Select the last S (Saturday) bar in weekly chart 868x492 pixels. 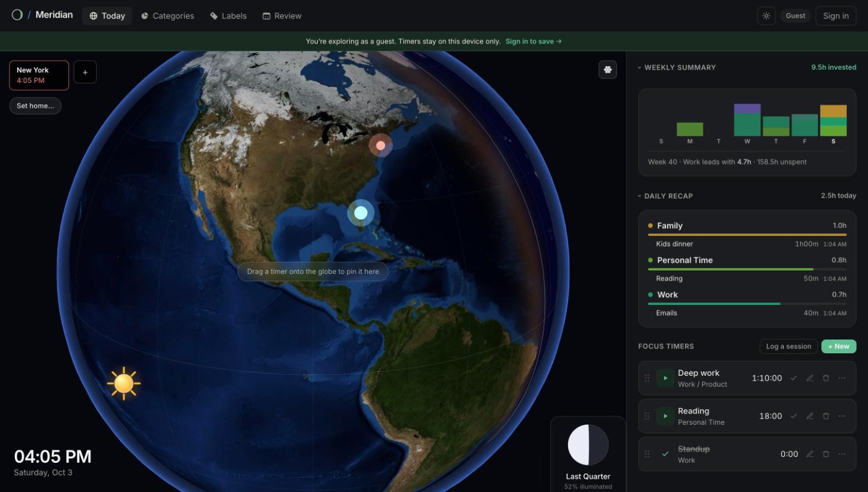833,121
